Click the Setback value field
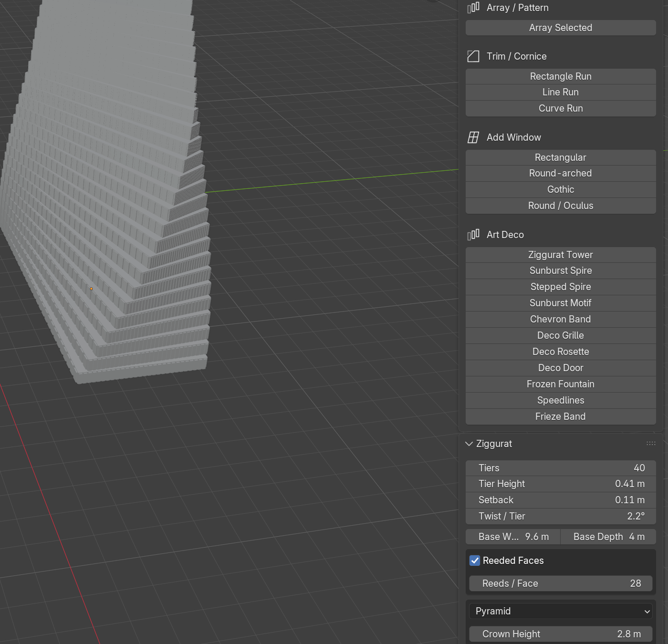The width and height of the screenshot is (668, 644). (561, 500)
